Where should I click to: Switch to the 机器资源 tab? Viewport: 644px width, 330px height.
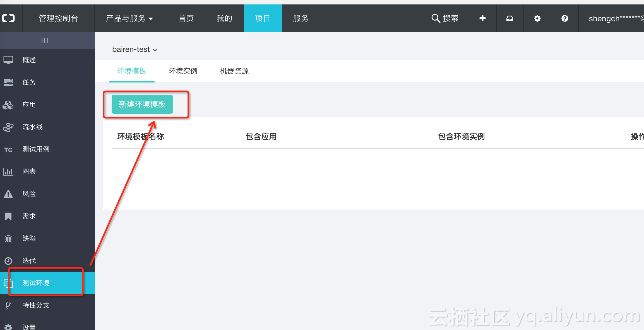(234, 71)
